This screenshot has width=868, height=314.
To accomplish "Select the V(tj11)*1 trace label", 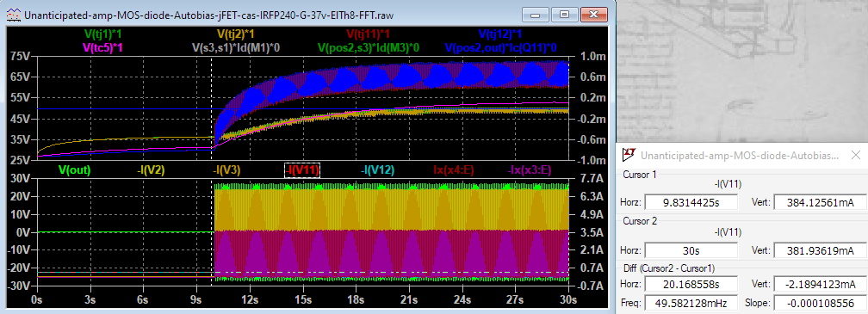I will coord(369,34).
